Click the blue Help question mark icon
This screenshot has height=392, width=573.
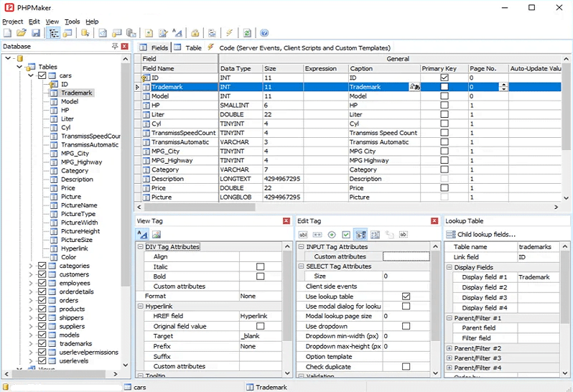[264, 33]
